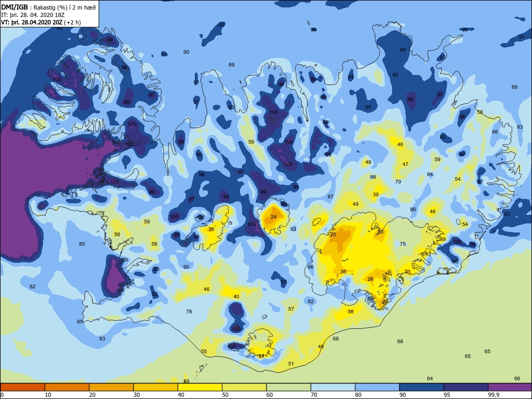Viewport: 532px width, 399px height.
Task: Click the darkest orange 0–10 legend swatch
Action: (23, 387)
